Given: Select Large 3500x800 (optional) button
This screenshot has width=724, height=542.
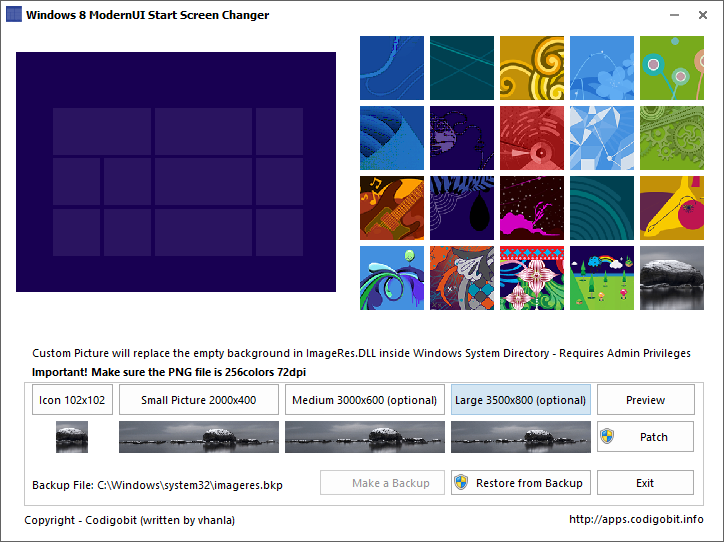Looking at the screenshot, I should click(521, 400).
